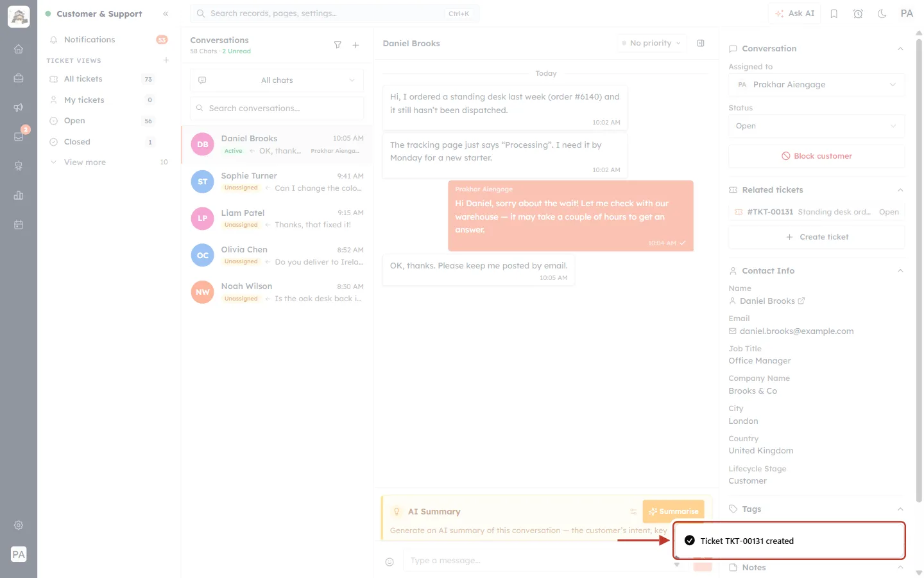The width and height of the screenshot is (924, 578).
Task: Open the bar chart reports icon
Action: (x=19, y=195)
